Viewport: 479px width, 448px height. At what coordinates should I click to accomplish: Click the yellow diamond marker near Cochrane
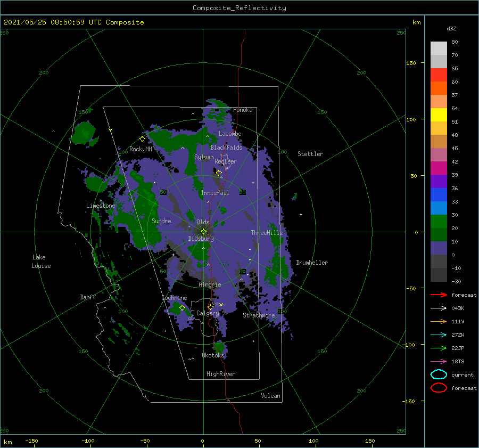[x=182, y=308]
